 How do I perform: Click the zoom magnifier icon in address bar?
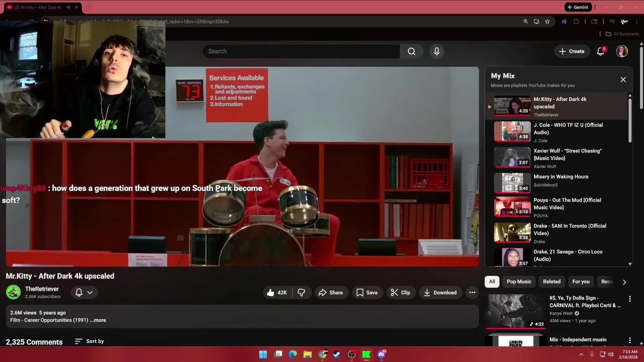[526, 22]
